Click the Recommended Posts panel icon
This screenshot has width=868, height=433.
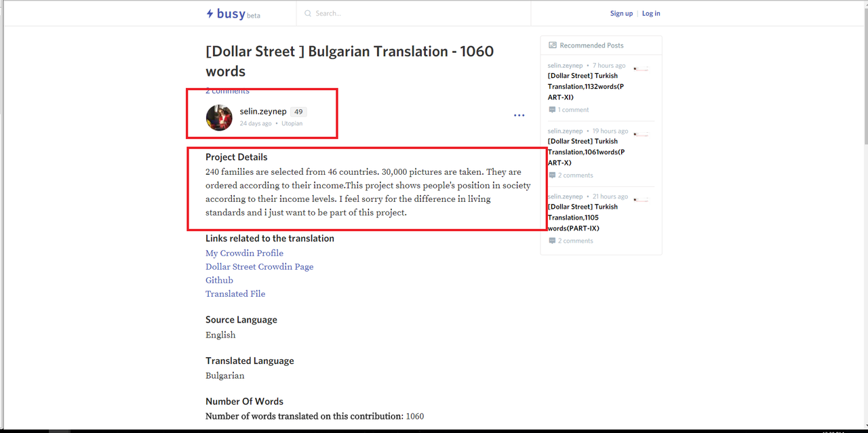(552, 45)
